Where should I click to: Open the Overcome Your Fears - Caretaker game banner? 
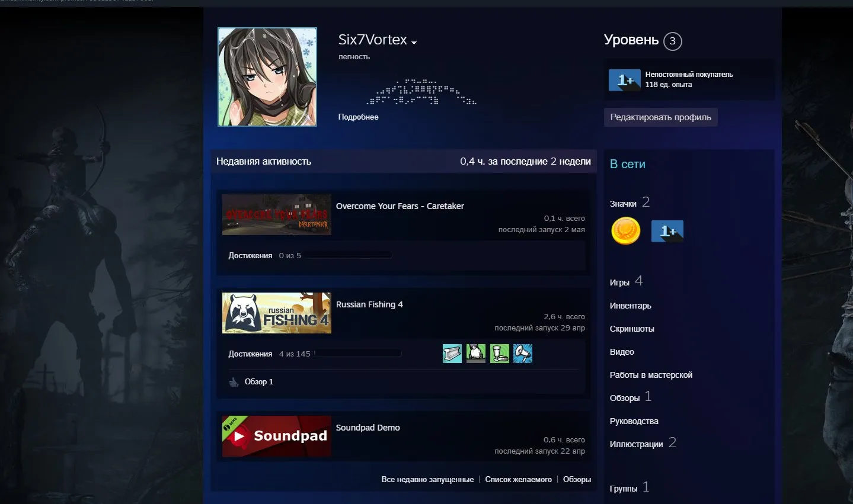[277, 214]
